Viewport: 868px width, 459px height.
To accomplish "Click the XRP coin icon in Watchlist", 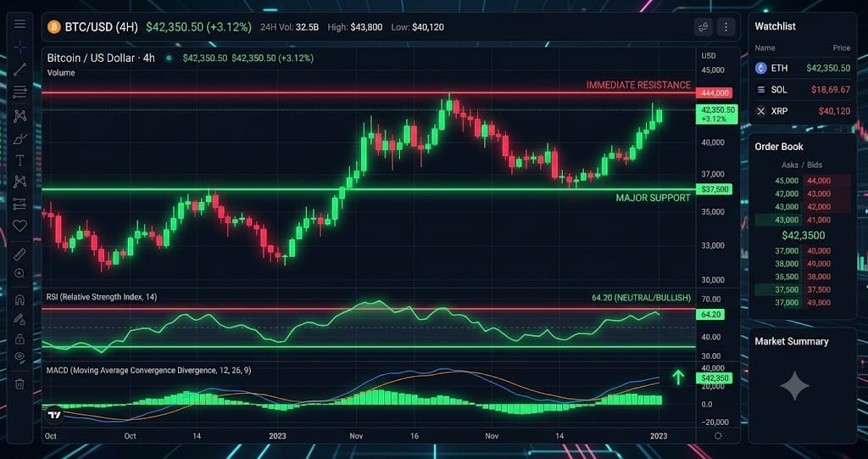I will coord(761,111).
